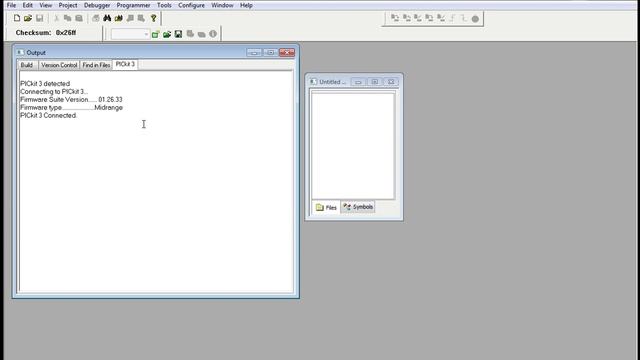This screenshot has width=640, height=360.
Task: Click the New File icon in toolbar
Action: pyautogui.click(x=17, y=18)
